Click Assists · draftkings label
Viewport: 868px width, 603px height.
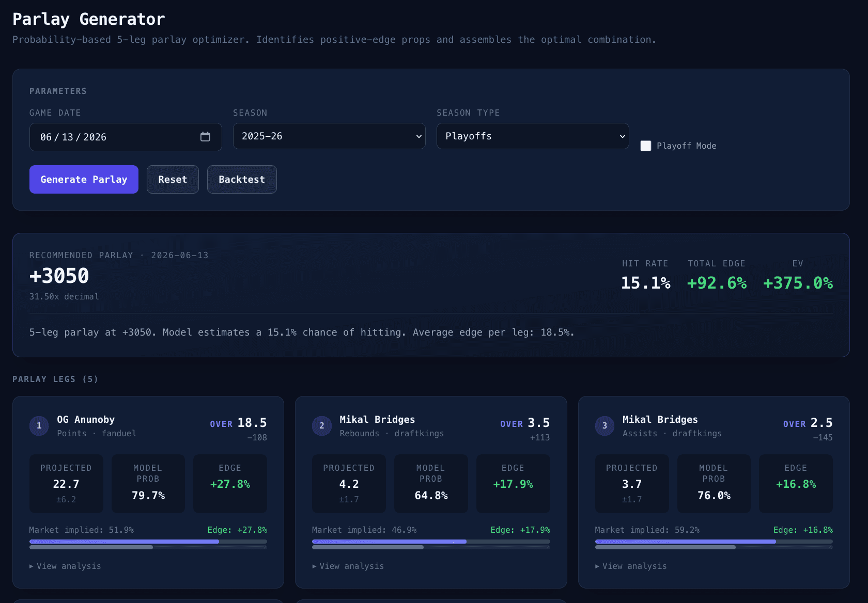(672, 434)
